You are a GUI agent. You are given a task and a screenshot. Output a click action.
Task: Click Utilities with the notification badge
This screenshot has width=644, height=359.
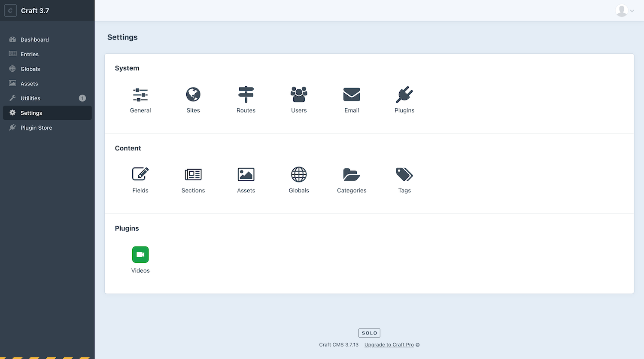(x=30, y=98)
